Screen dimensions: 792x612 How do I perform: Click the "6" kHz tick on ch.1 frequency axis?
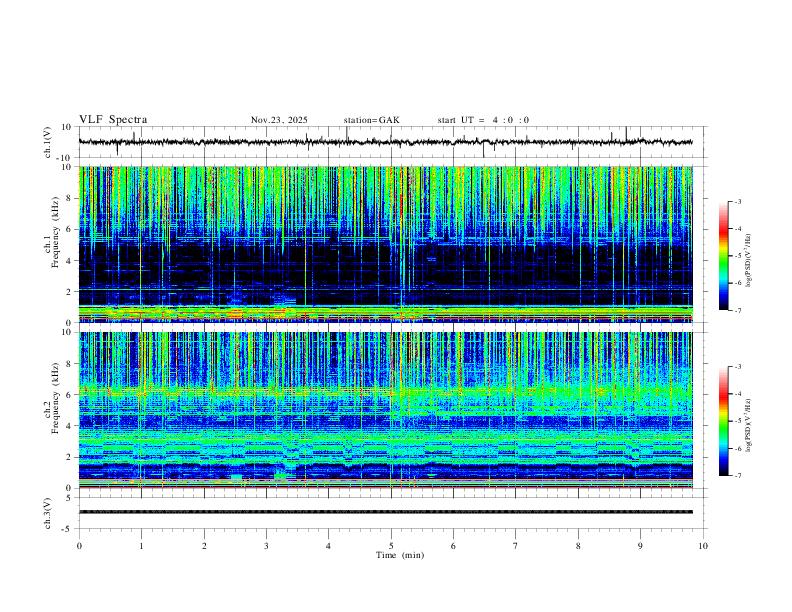(x=69, y=229)
